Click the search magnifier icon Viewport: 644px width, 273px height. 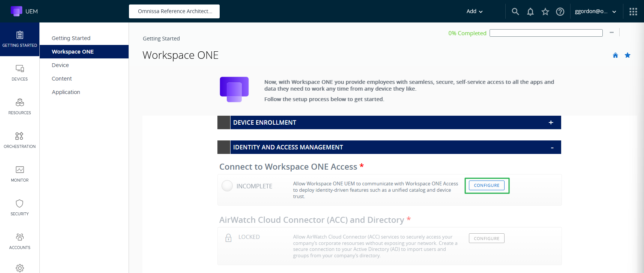pyautogui.click(x=515, y=12)
